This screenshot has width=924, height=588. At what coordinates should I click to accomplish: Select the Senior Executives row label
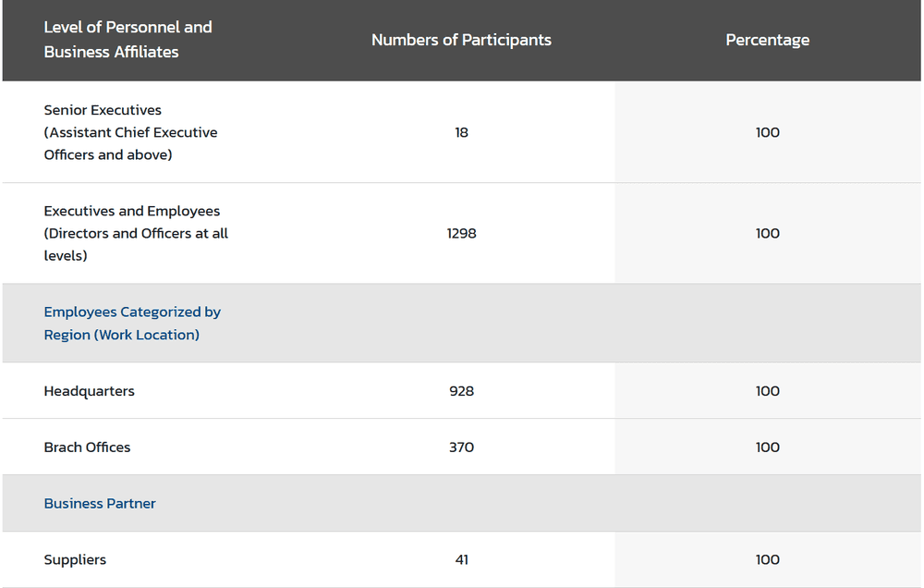(131, 132)
